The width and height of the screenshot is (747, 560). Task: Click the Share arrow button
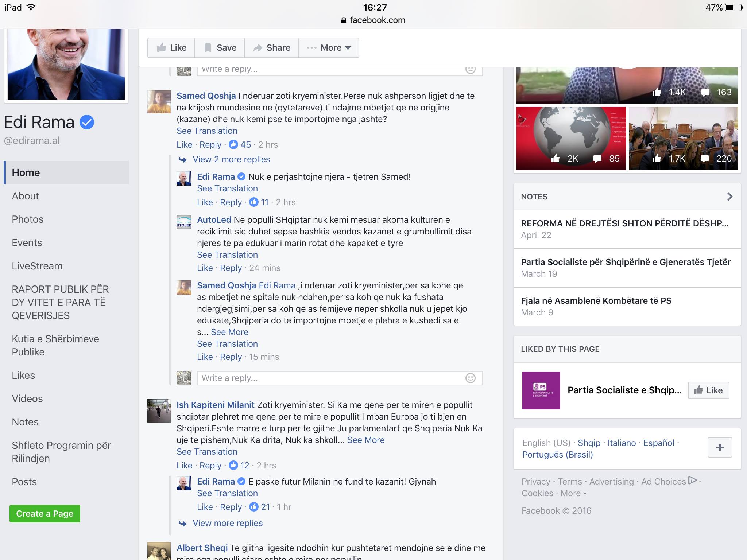pos(271,48)
